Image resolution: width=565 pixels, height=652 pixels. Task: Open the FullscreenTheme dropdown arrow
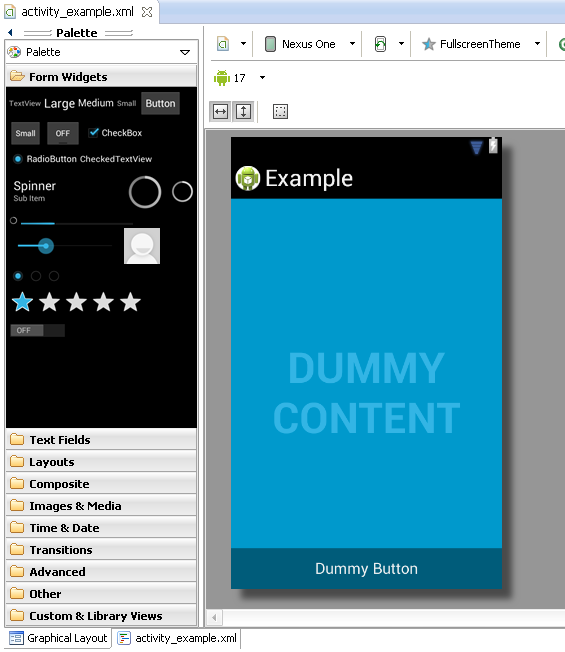coord(537,43)
